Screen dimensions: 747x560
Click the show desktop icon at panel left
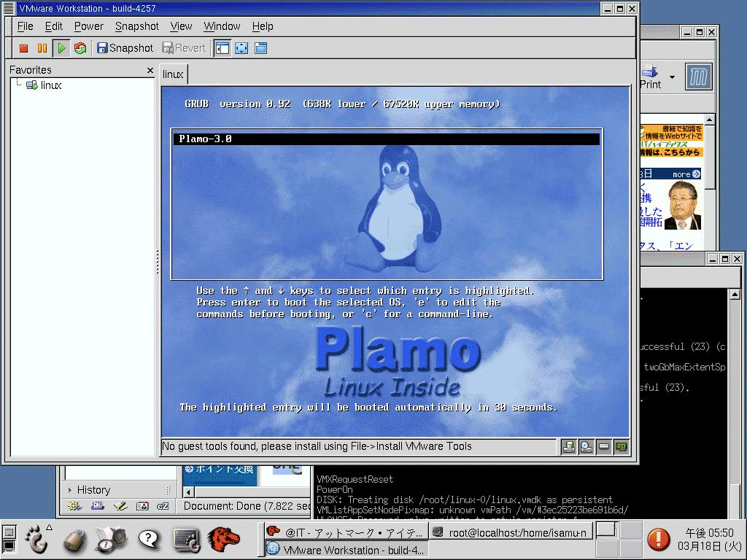pos(9,547)
